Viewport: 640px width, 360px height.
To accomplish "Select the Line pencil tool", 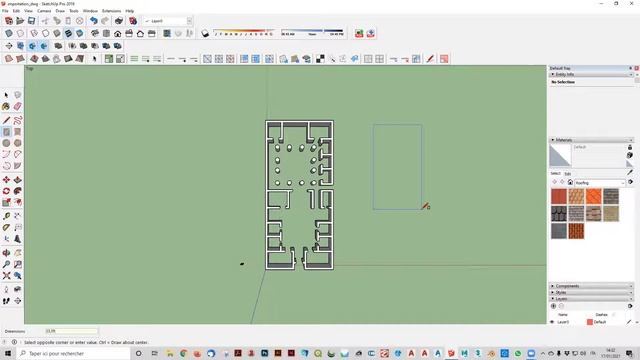I will [6, 120].
